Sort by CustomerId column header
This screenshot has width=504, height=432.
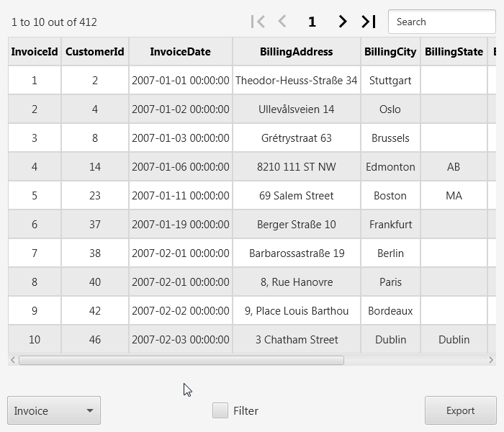tap(95, 52)
